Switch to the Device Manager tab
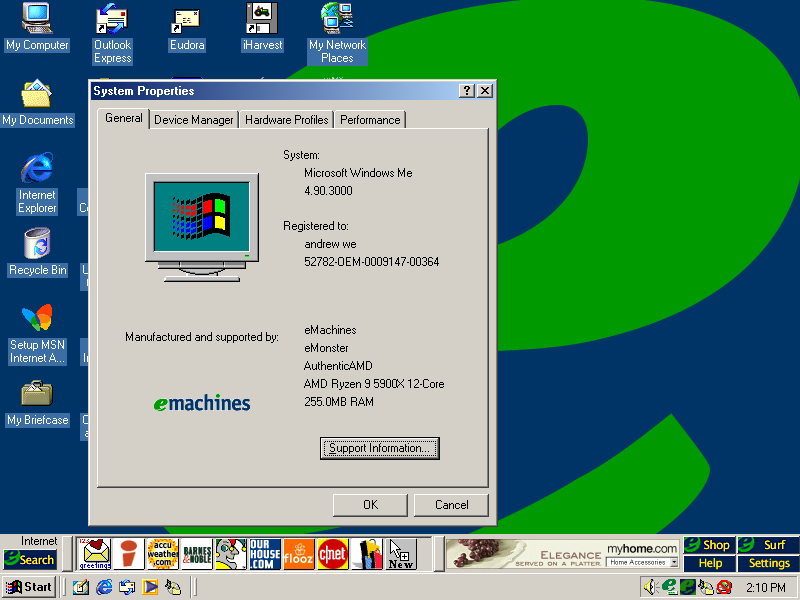Viewport: 800px width, 600px height. [x=194, y=120]
